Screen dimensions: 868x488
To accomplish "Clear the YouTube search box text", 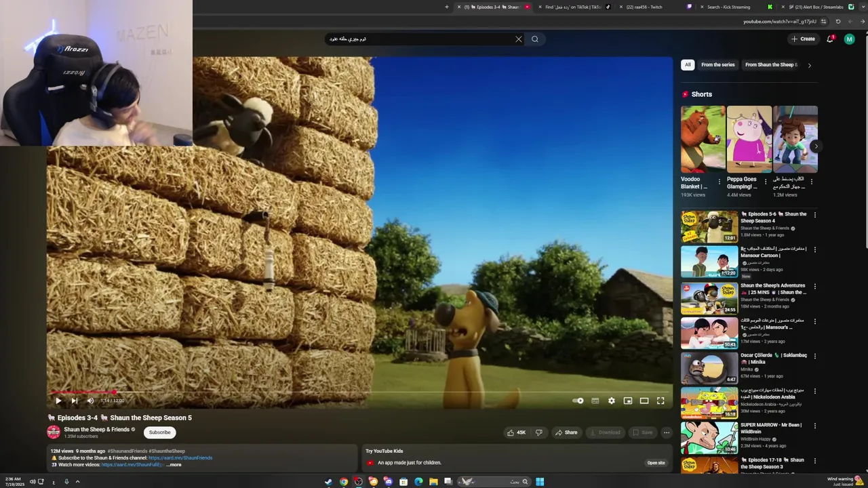I will [519, 39].
